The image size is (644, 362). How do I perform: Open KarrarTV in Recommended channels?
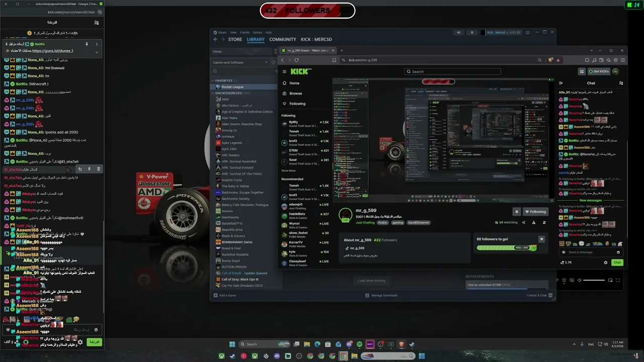(305, 244)
